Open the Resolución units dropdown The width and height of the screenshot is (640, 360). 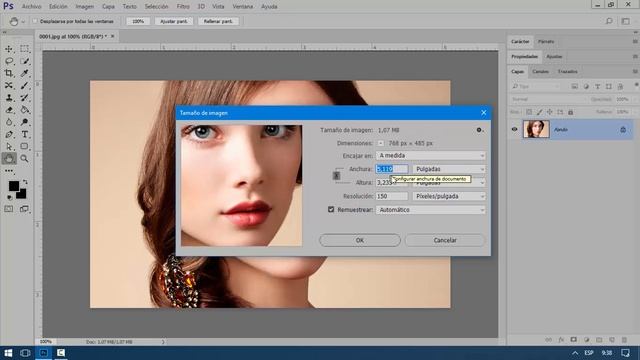coord(449,196)
